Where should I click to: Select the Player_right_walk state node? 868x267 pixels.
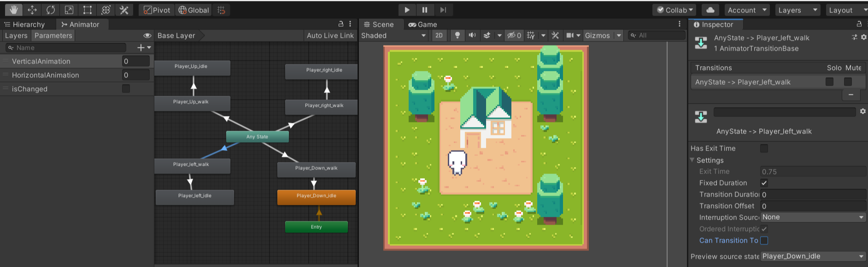(x=322, y=107)
